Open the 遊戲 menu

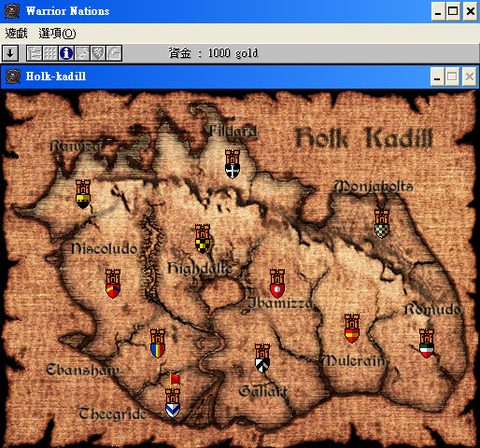(16, 33)
